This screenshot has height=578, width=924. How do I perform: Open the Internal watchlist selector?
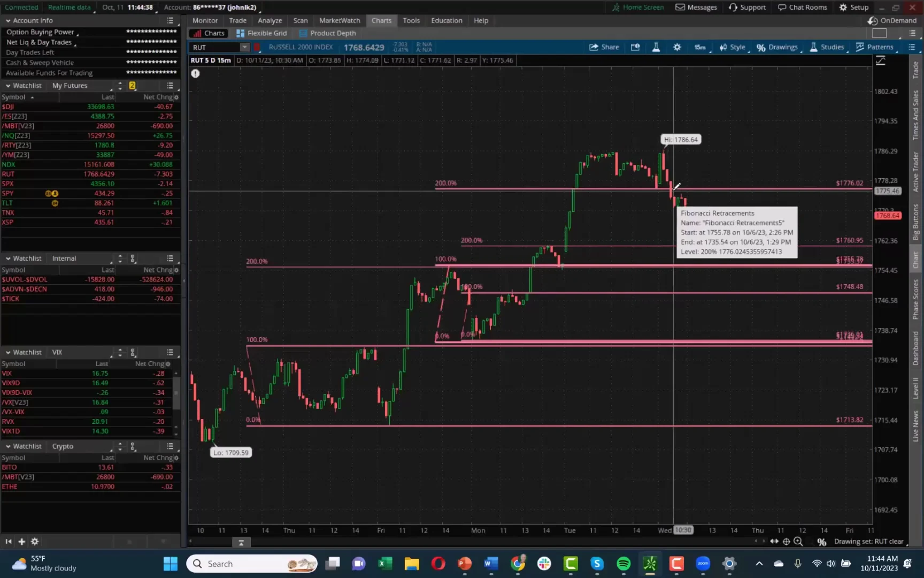(65, 258)
